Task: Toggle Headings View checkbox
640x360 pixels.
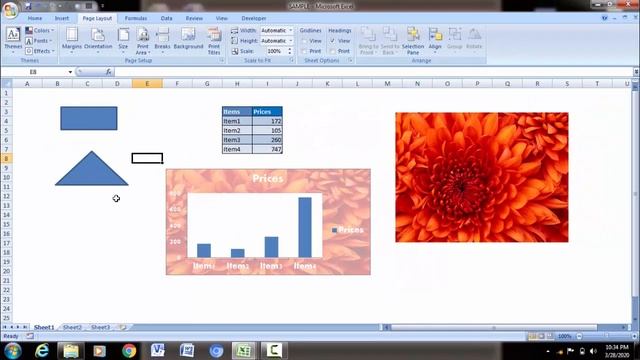Action: click(333, 41)
